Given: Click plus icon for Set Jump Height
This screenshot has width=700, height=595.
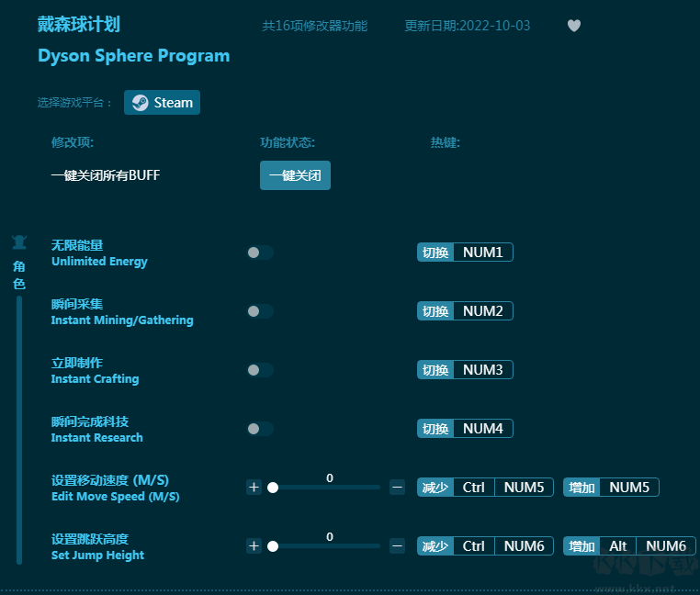Looking at the screenshot, I should coord(254,546).
